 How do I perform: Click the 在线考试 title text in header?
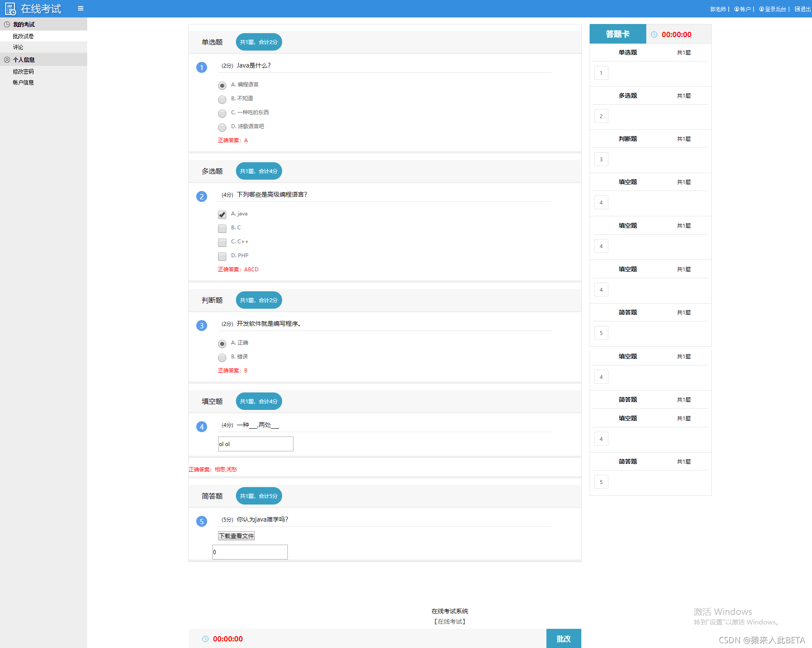coord(41,9)
